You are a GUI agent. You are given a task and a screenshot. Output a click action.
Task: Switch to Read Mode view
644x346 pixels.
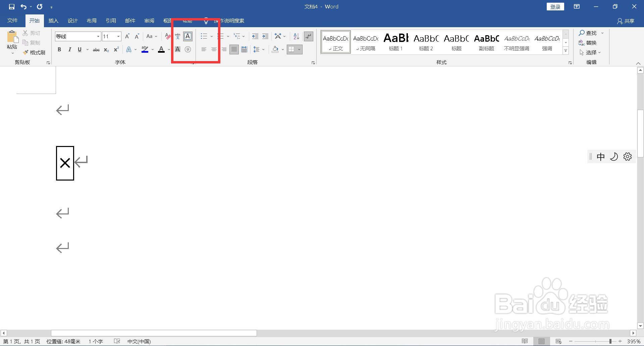click(x=525, y=341)
